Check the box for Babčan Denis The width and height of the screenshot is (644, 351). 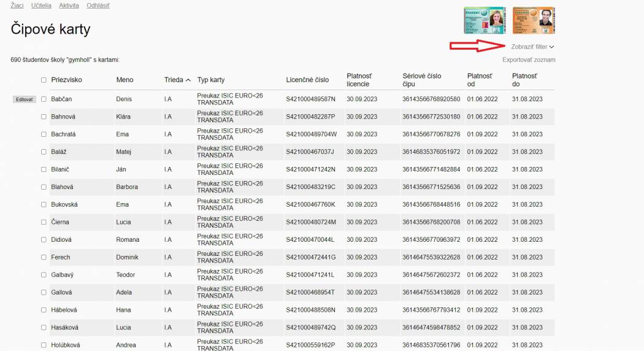[x=44, y=99]
